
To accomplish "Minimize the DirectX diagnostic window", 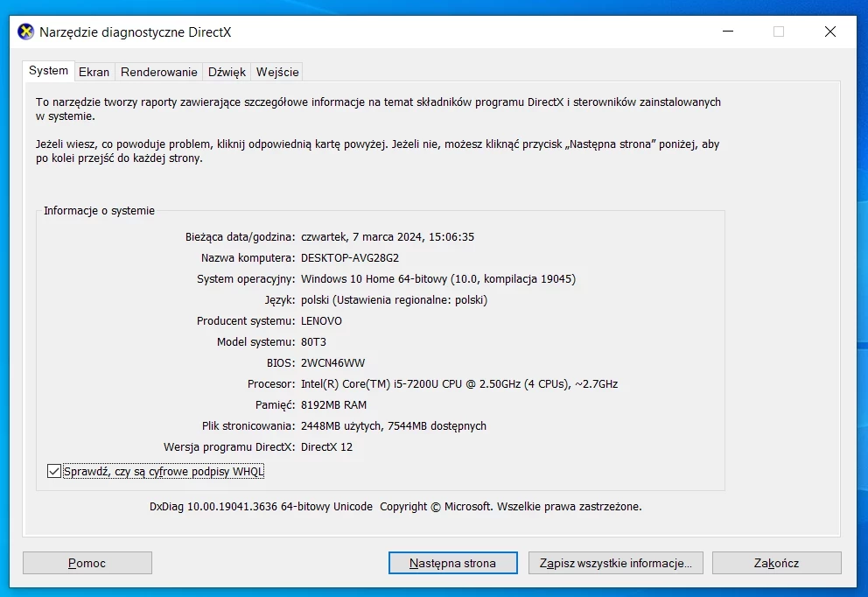I will click(x=728, y=32).
